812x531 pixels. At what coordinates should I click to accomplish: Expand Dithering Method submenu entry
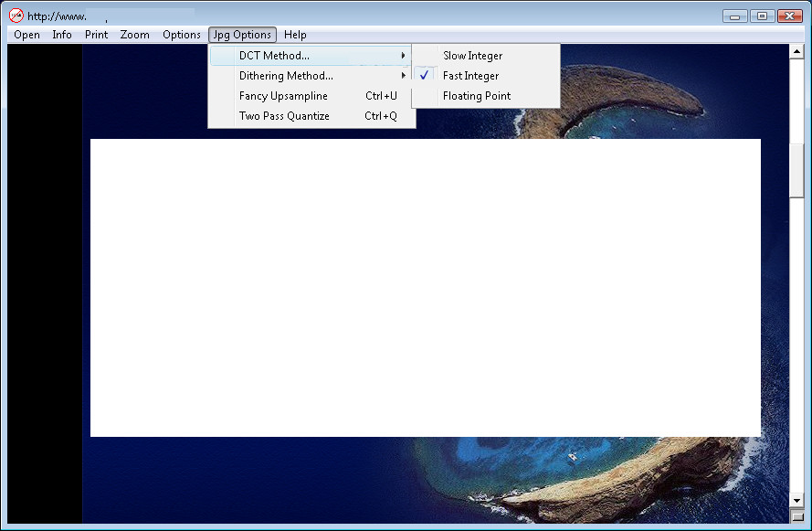[311, 76]
